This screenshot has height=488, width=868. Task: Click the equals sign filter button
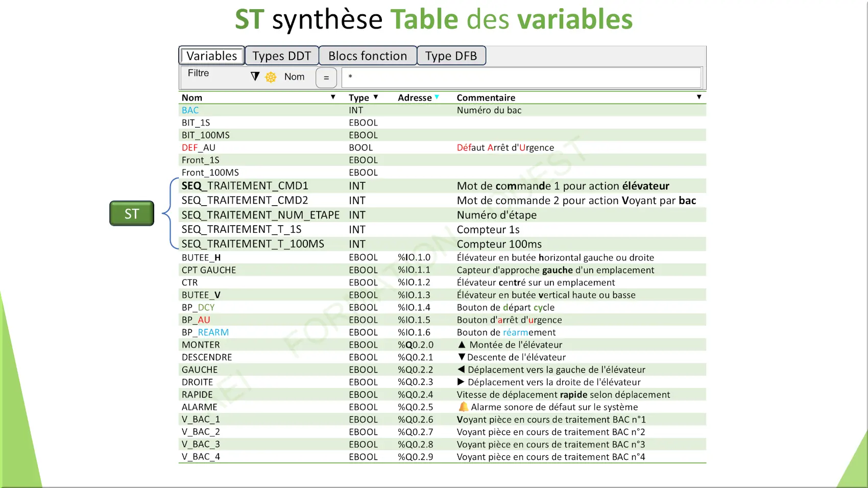326,78
